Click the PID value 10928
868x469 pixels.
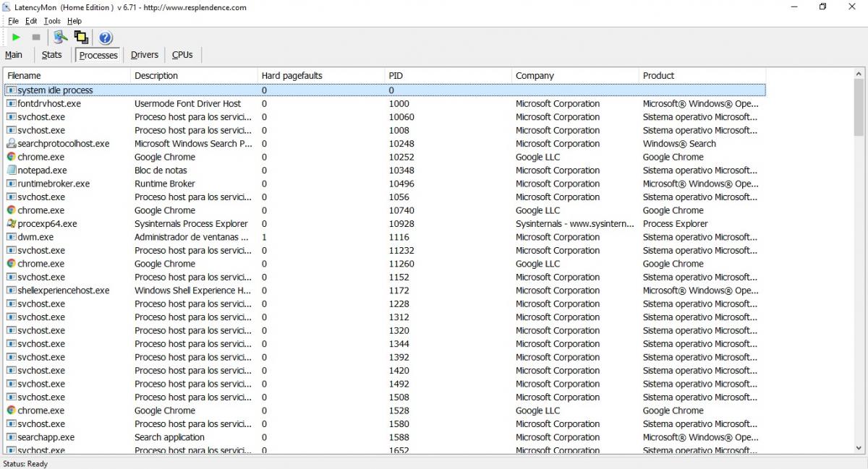click(x=401, y=224)
